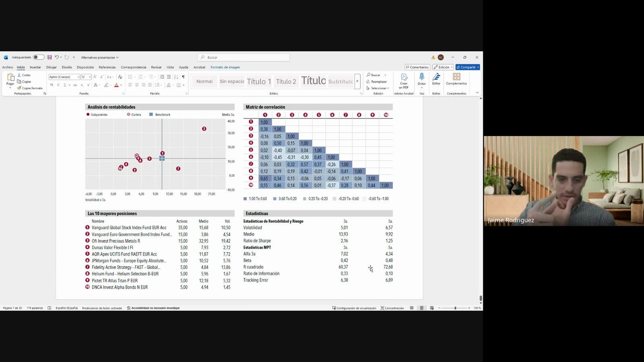Apply the Título 1 style
Viewport: 644px width, 362px height.
(x=259, y=81)
